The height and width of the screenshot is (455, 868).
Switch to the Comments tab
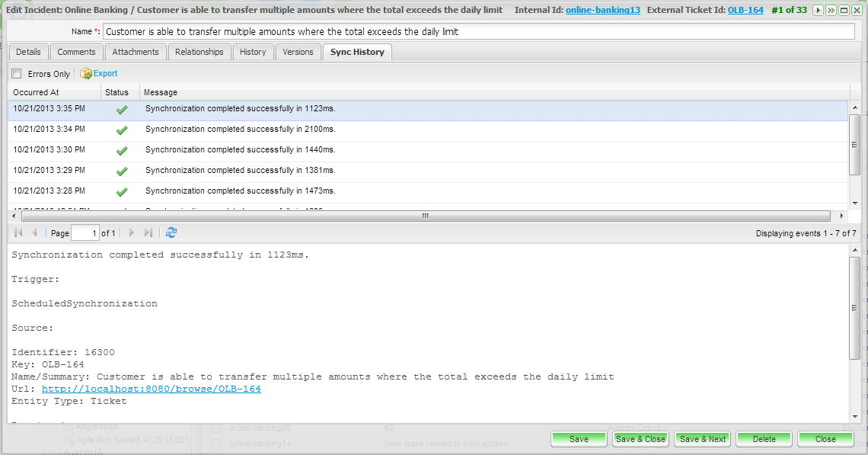point(76,52)
